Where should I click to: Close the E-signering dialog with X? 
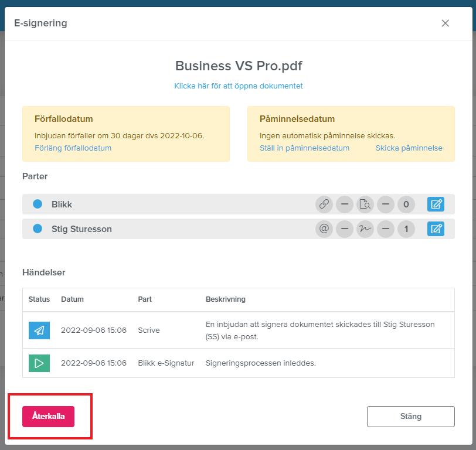pyautogui.click(x=445, y=23)
